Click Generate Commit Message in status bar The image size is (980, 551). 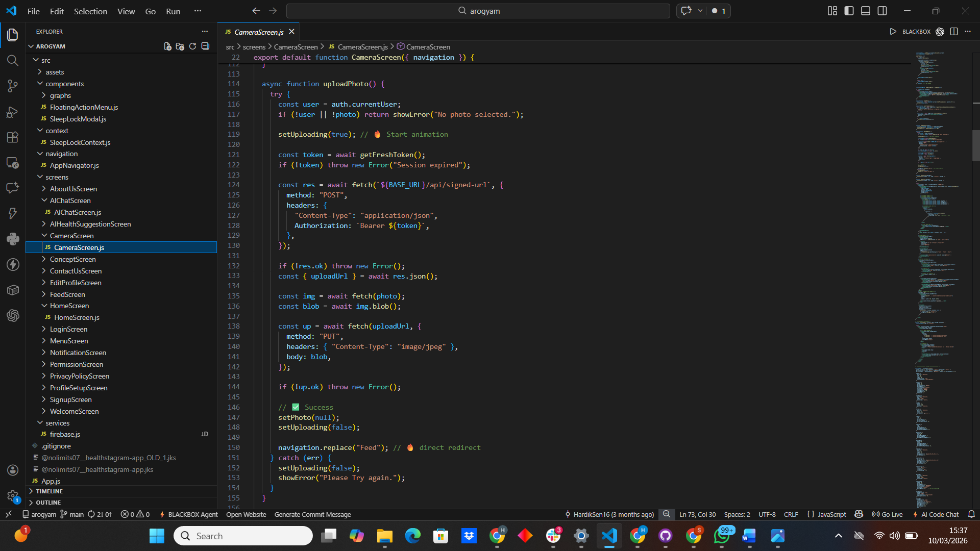coord(312,514)
